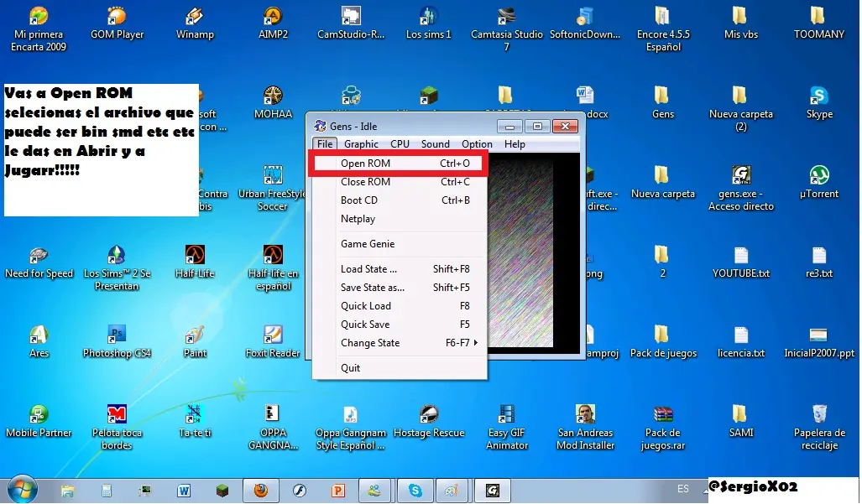Select Mi primera Encarta 2009 desktop icon

(39, 29)
